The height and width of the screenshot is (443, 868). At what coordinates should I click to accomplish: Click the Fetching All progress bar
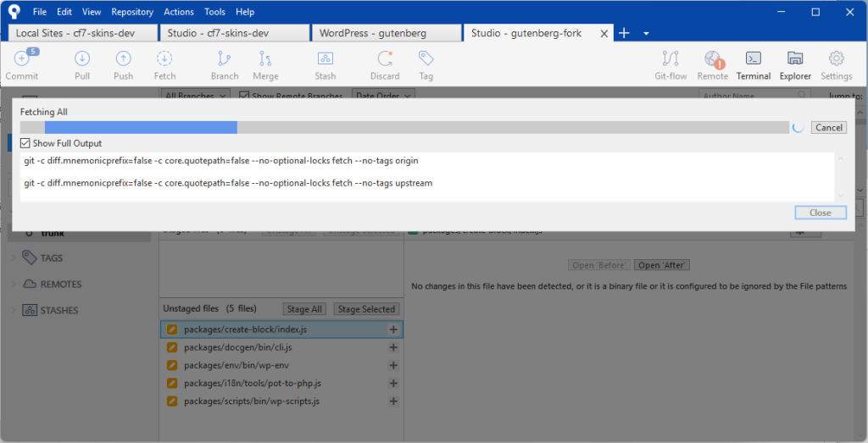click(x=404, y=127)
